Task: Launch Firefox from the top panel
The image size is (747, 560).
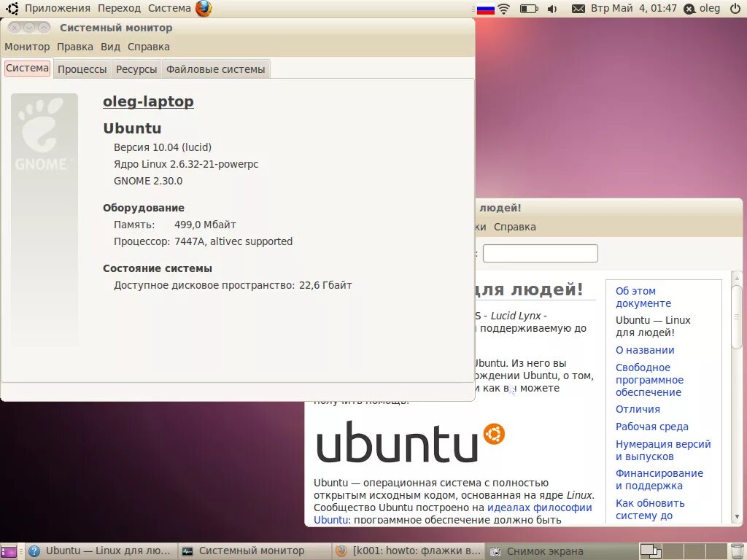Action: (204, 8)
